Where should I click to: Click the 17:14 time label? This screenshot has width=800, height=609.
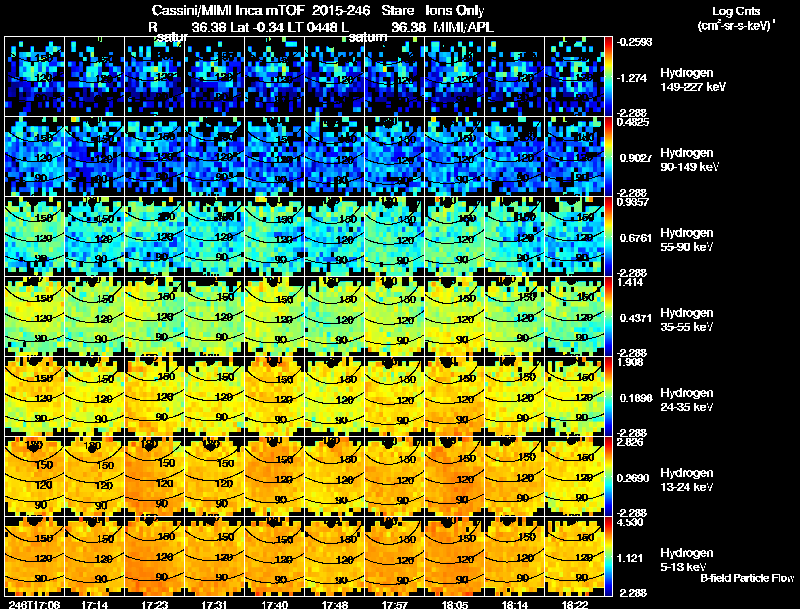94,604
